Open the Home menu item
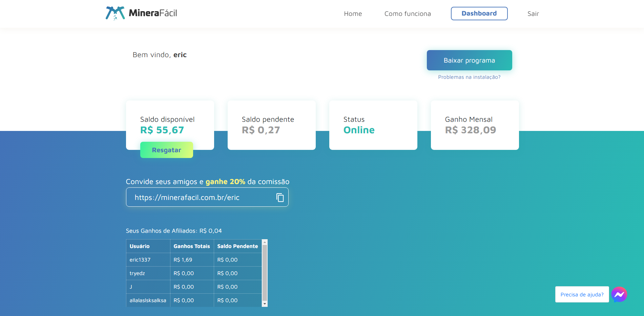This screenshot has width=644, height=316. (353, 14)
